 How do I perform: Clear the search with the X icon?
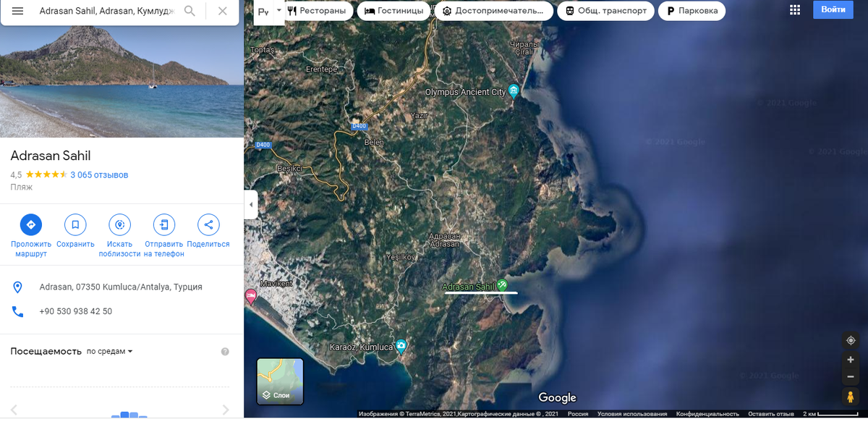coord(223,11)
